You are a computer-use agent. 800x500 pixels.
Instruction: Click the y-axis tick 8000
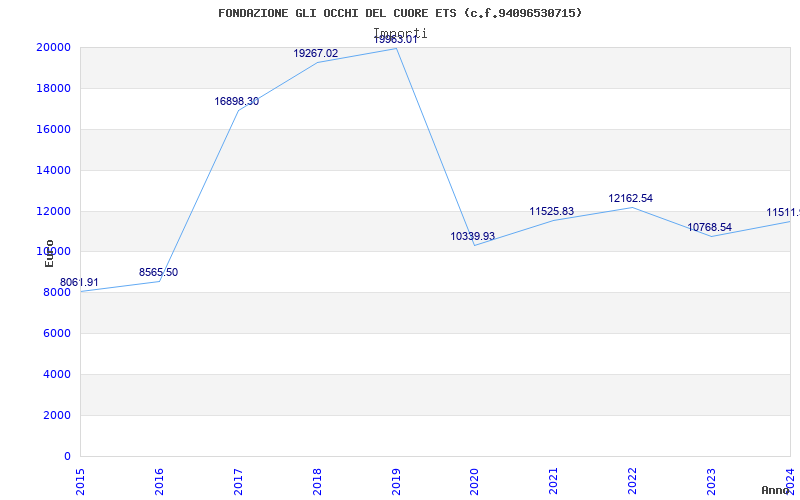[x=56, y=293]
